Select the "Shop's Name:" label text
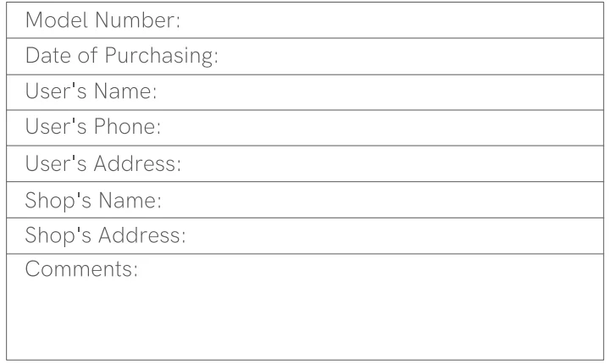The image size is (609, 364). [x=94, y=200]
